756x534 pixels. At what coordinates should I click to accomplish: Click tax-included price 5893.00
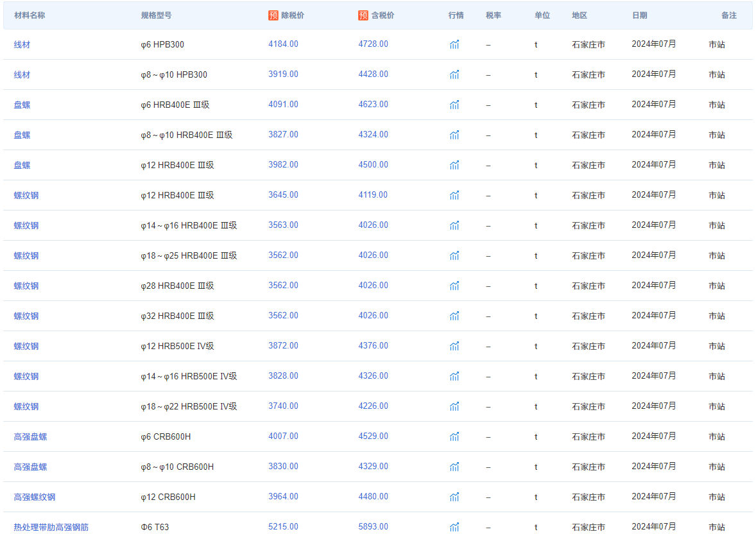click(373, 527)
